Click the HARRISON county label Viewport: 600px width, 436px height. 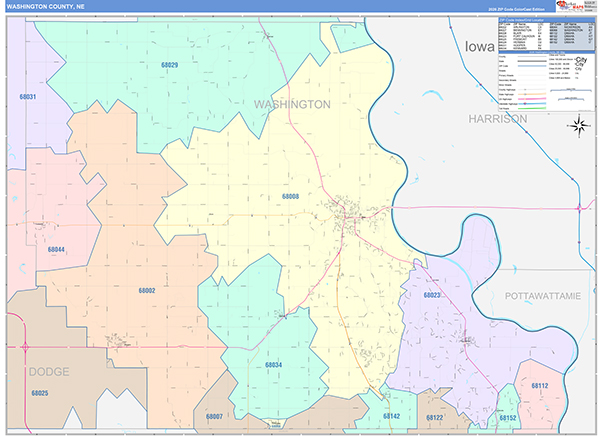[x=498, y=119]
